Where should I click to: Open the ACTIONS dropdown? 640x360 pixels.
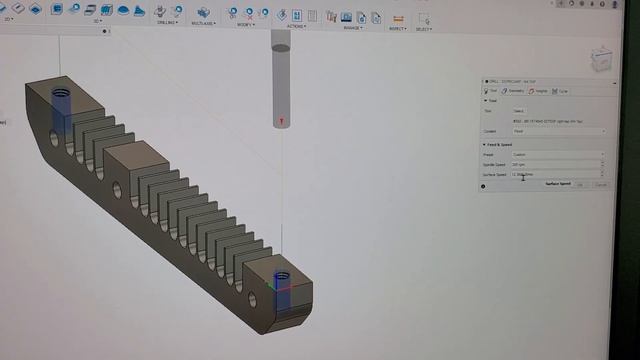click(296, 27)
